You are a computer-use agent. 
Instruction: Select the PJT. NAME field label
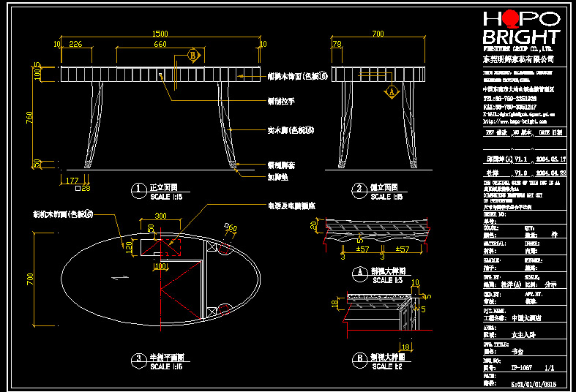[495, 311]
